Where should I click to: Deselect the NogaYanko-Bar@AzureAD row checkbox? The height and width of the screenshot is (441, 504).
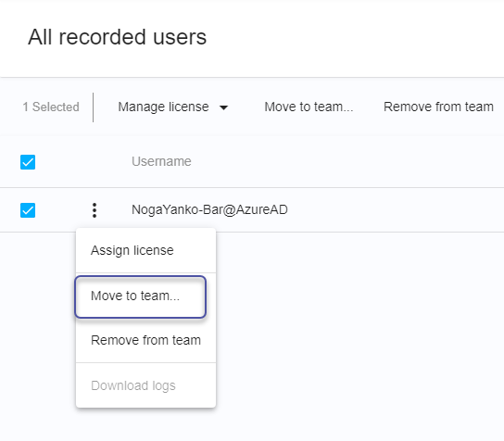[x=28, y=210]
